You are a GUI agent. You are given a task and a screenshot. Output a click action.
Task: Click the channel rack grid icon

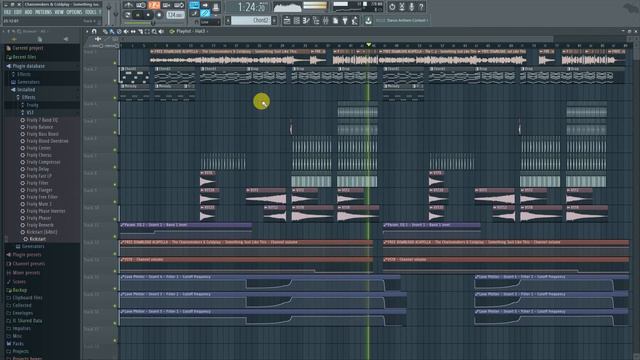(297, 20)
